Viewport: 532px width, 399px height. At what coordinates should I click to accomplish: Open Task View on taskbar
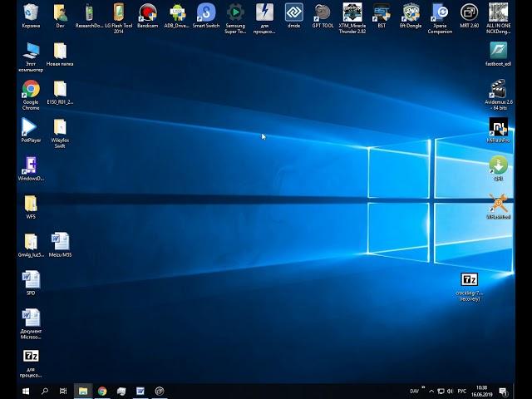(63, 392)
